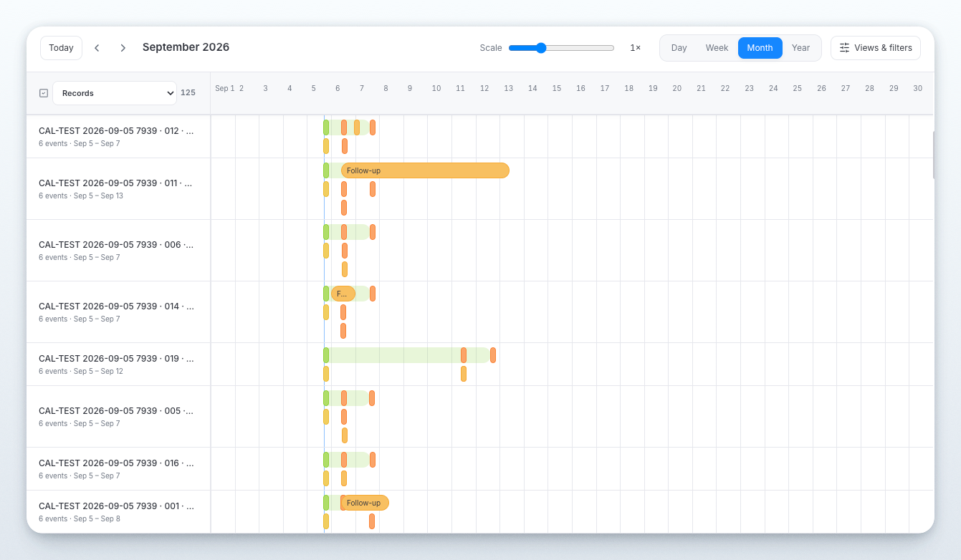Click the September 2026 title
Viewport: 961px width, 560px height.
pyautogui.click(x=186, y=47)
